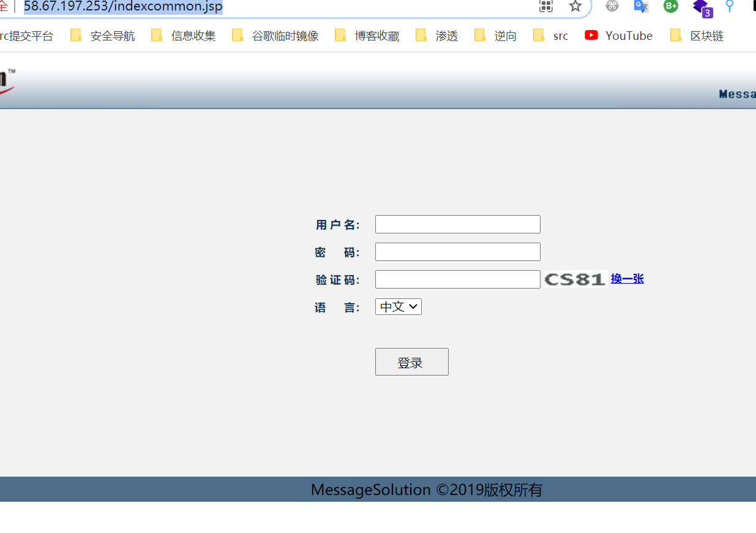Click the 换一张 captcha refresh link
Screen dimensions: 756x533
(x=627, y=279)
